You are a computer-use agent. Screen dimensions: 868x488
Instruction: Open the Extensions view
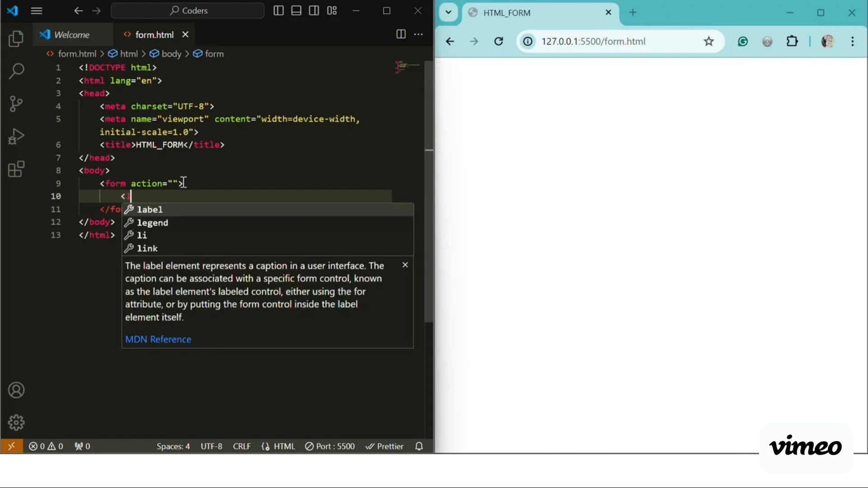[x=16, y=169]
